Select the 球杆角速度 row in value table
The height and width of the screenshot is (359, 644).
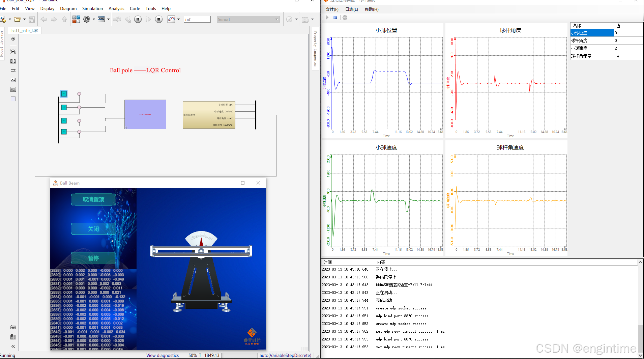(x=607, y=56)
